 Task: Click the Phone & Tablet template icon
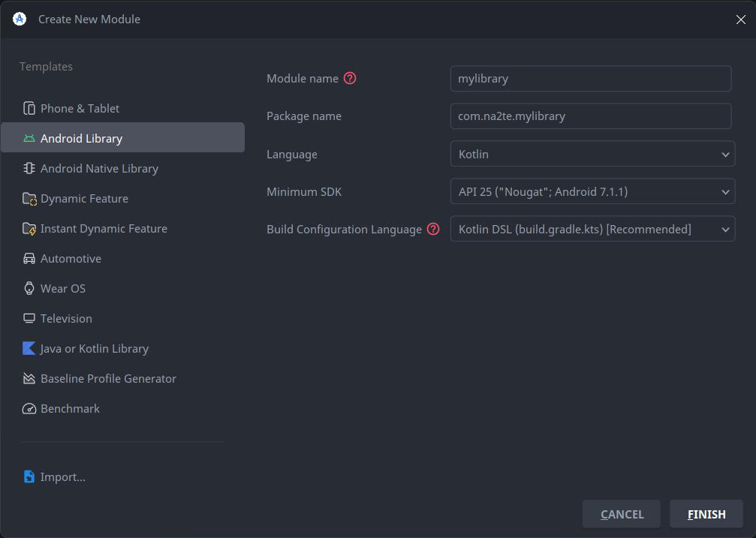click(x=29, y=109)
